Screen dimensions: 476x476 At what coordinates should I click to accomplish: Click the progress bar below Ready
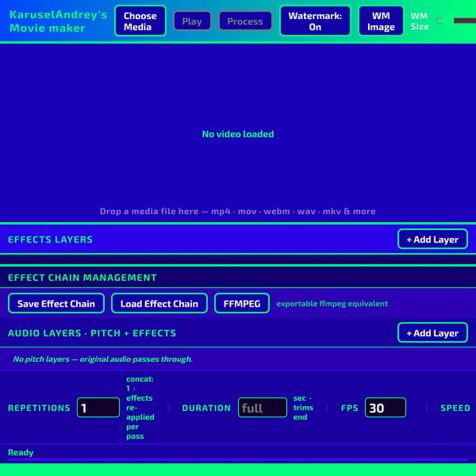238,460
